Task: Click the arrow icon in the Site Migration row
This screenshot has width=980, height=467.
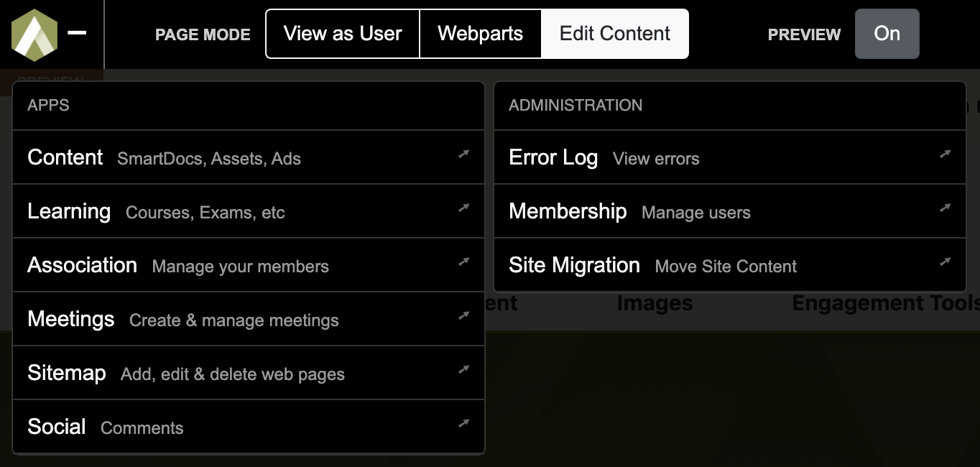Action: pos(945,262)
